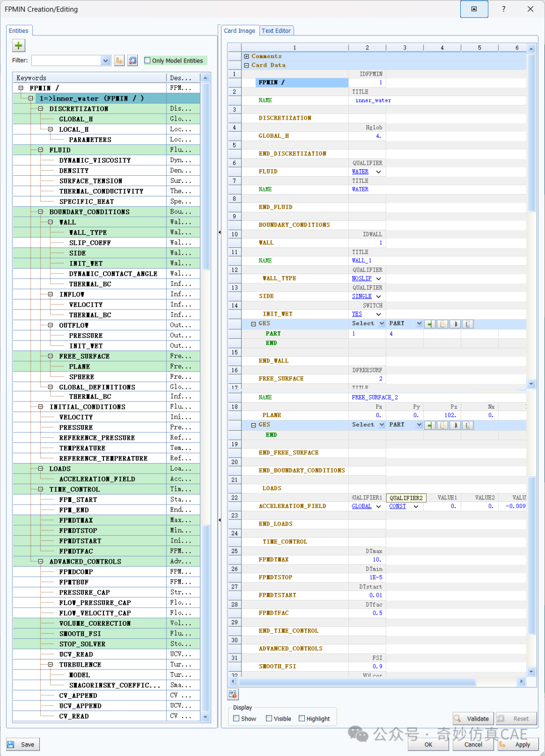
Task: Click the icon below the card editor scrollbar
Action: point(233,694)
